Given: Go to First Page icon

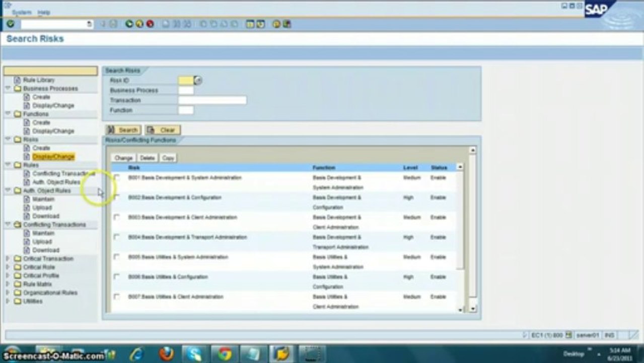Looking at the screenshot, I should [x=203, y=24].
